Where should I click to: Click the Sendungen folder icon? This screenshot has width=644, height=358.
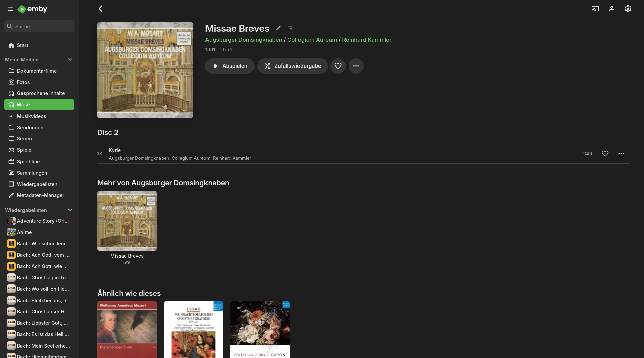(11, 128)
